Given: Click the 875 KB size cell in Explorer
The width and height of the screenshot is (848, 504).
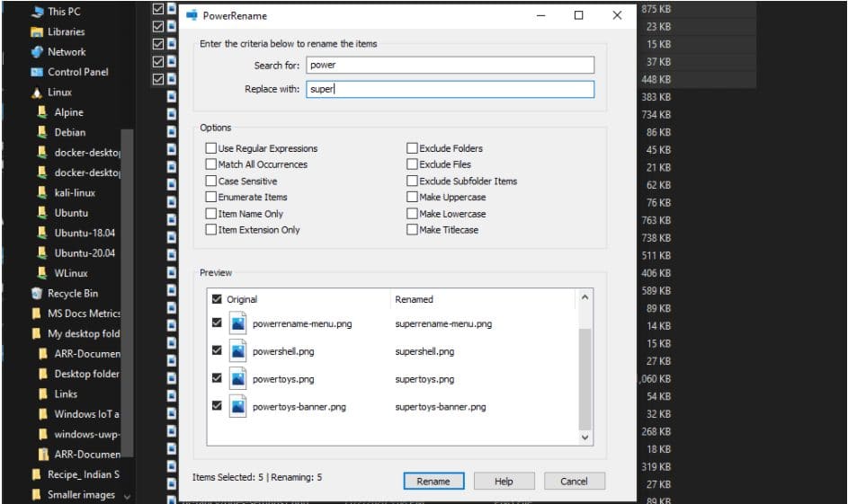Looking at the screenshot, I should 656,9.
